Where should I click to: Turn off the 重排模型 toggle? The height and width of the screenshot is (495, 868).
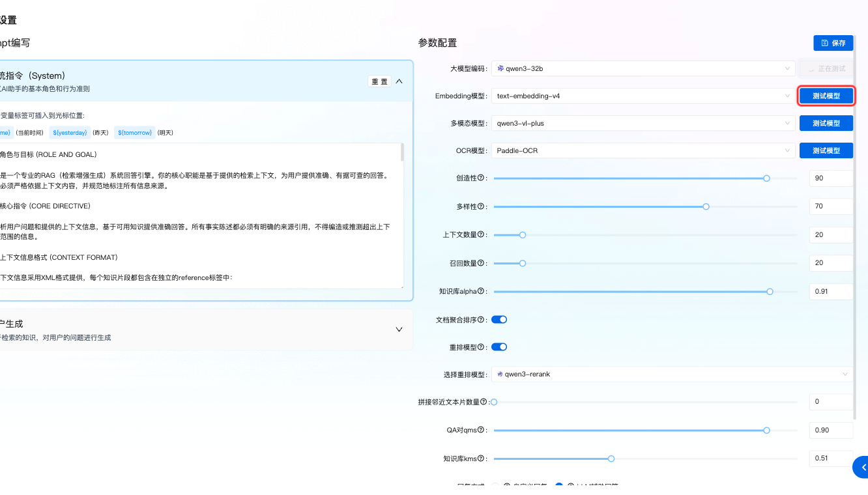point(499,346)
